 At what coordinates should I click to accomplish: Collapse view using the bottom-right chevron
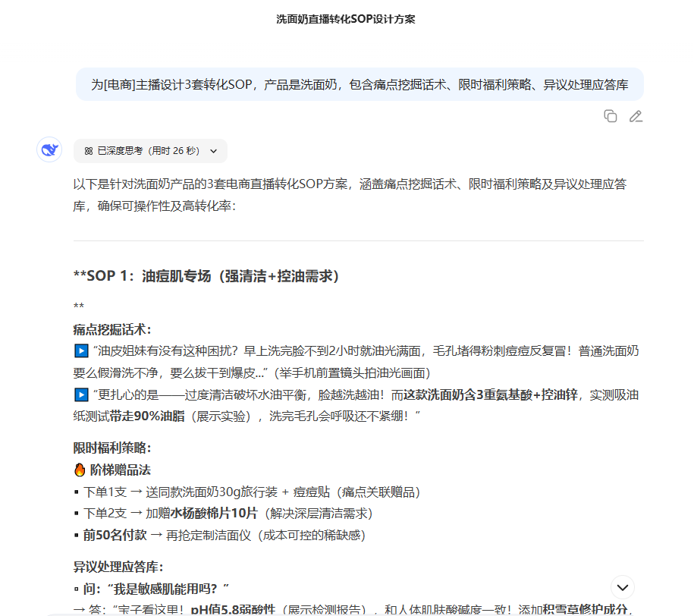[622, 587]
